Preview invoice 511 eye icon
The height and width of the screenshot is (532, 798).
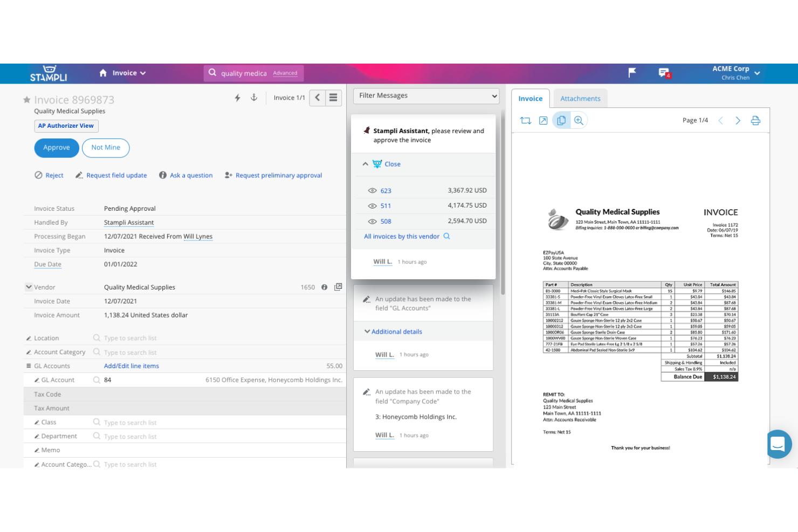pyautogui.click(x=372, y=206)
